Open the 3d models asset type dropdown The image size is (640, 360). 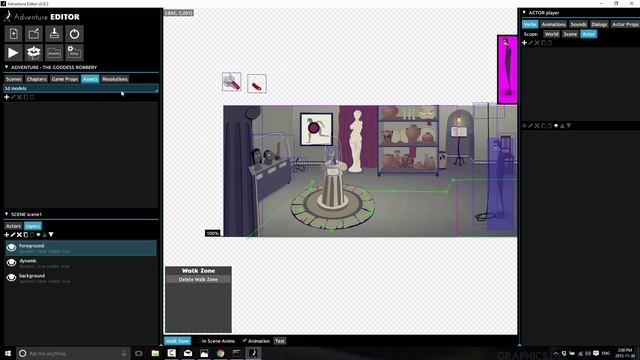click(81, 88)
